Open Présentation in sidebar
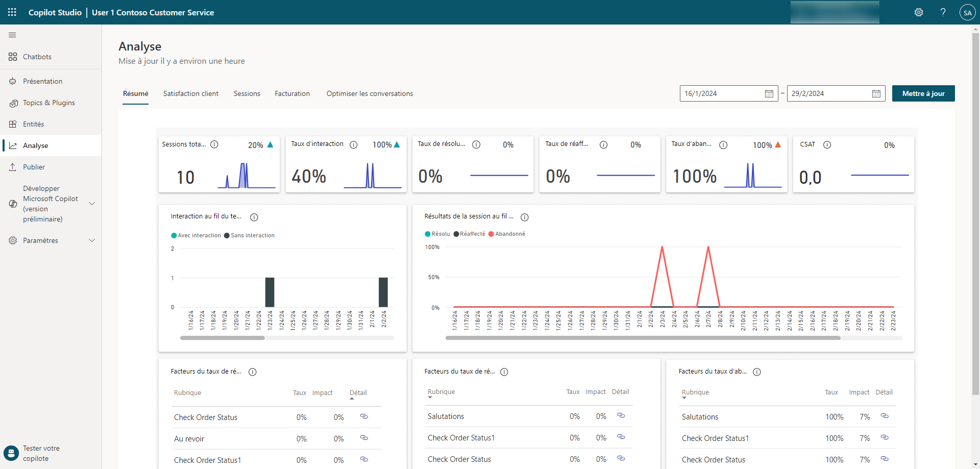The image size is (980, 469). click(51, 81)
